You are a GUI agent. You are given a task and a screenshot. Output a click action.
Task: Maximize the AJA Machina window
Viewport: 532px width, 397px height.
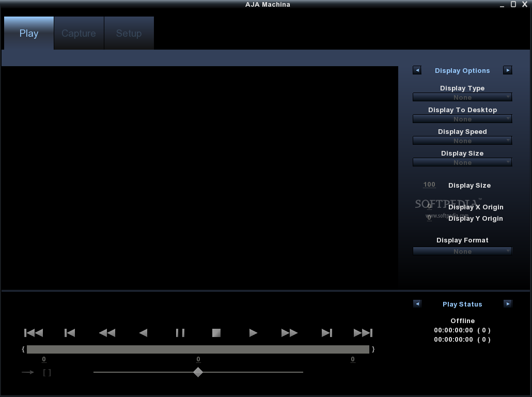click(513, 5)
